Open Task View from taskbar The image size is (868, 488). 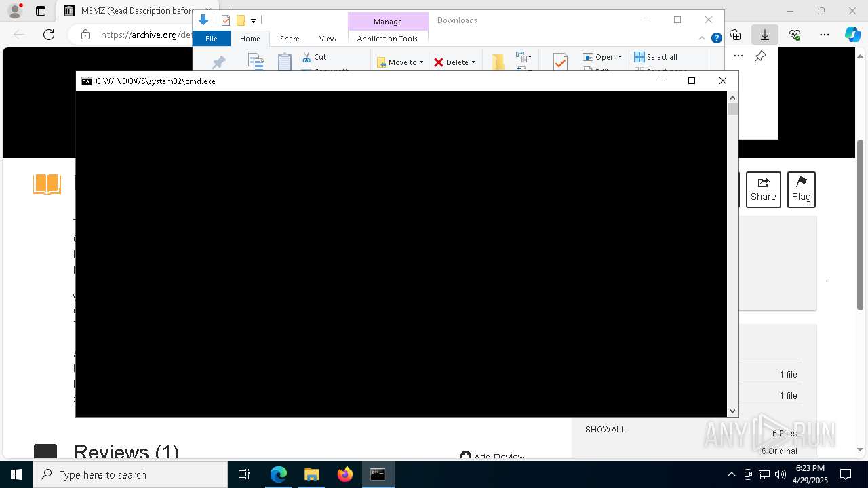pos(244,474)
